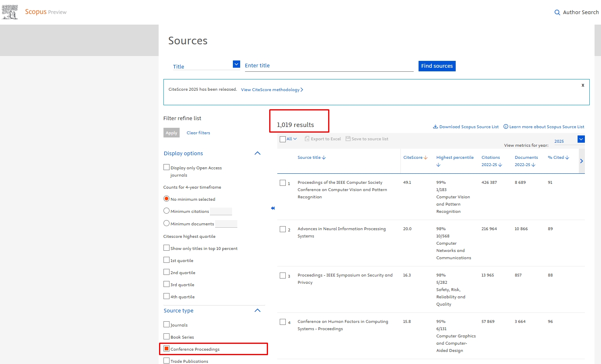
Task: Click the greyed Apply filter button
Action: coord(172,133)
